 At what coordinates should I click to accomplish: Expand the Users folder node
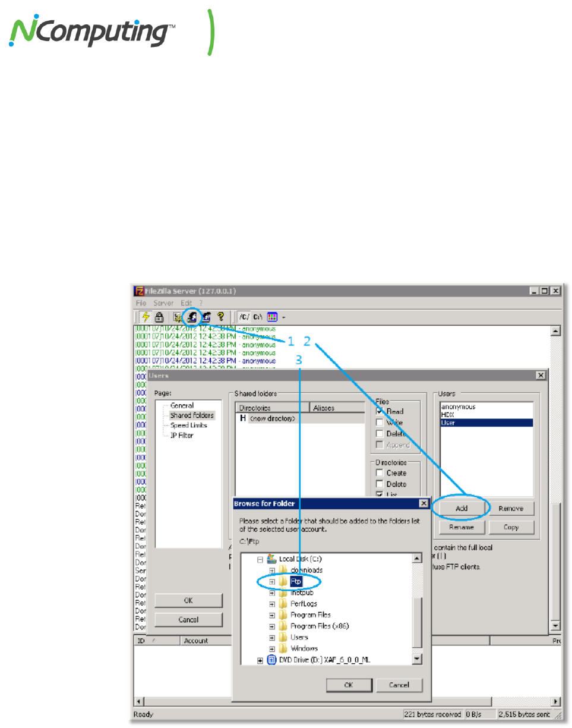(272, 638)
